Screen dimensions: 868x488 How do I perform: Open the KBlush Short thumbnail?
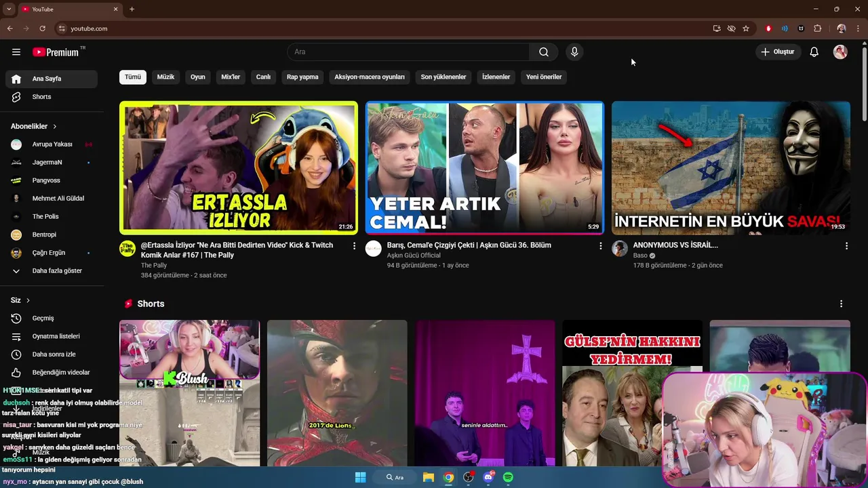click(190, 393)
